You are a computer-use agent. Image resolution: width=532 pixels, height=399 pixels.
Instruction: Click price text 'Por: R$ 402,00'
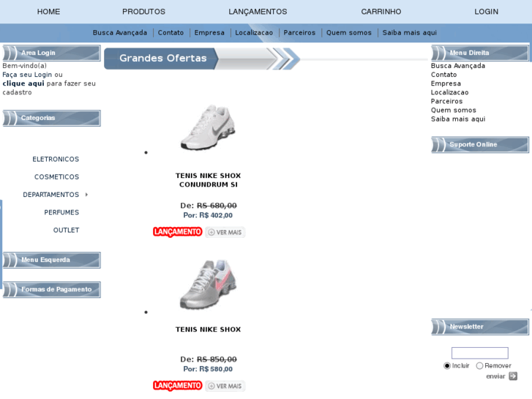pos(208,215)
